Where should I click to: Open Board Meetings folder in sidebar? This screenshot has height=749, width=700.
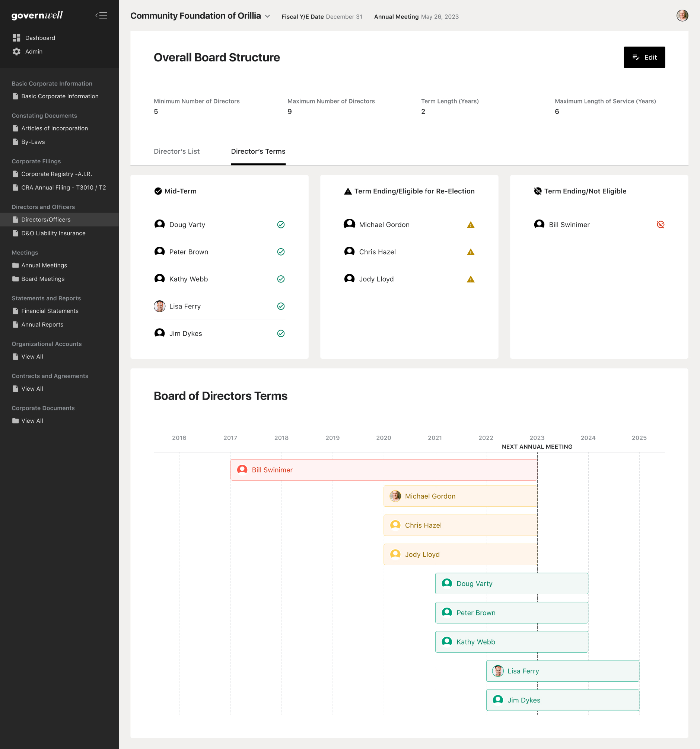tap(42, 279)
